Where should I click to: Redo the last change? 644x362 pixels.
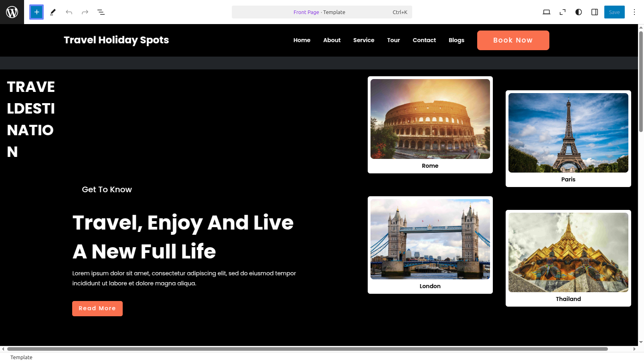[x=85, y=12]
